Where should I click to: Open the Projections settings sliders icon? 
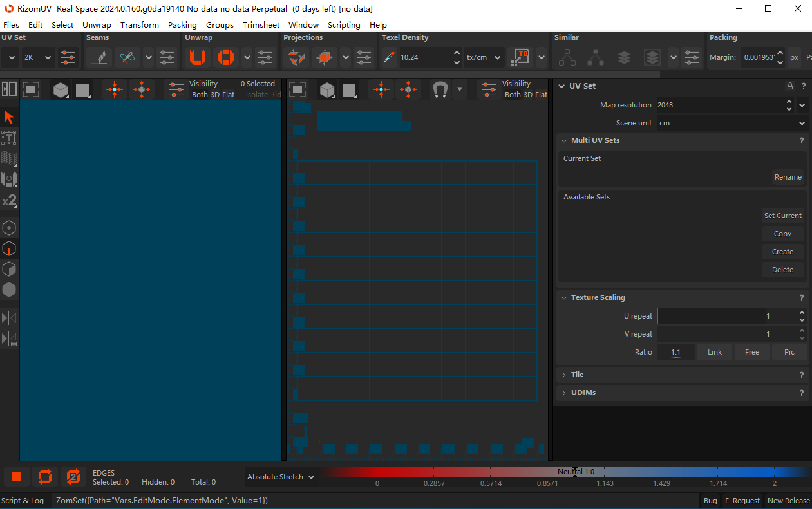tap(364, 57)
